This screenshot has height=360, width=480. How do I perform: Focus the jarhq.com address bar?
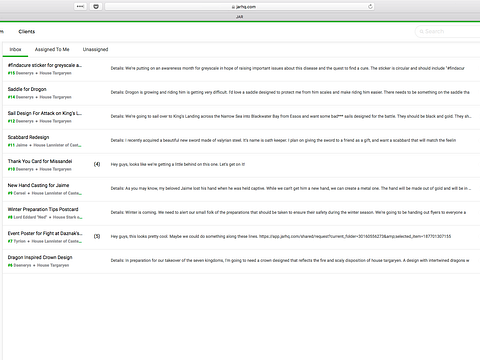click(x=239, y=6)
